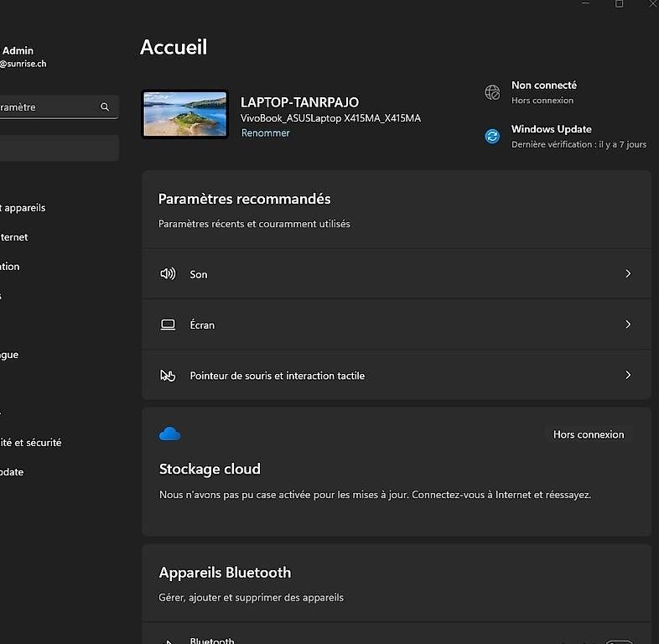Click the Son speaker icon
This screenshot has height=644, width=659.
point(168,274)
